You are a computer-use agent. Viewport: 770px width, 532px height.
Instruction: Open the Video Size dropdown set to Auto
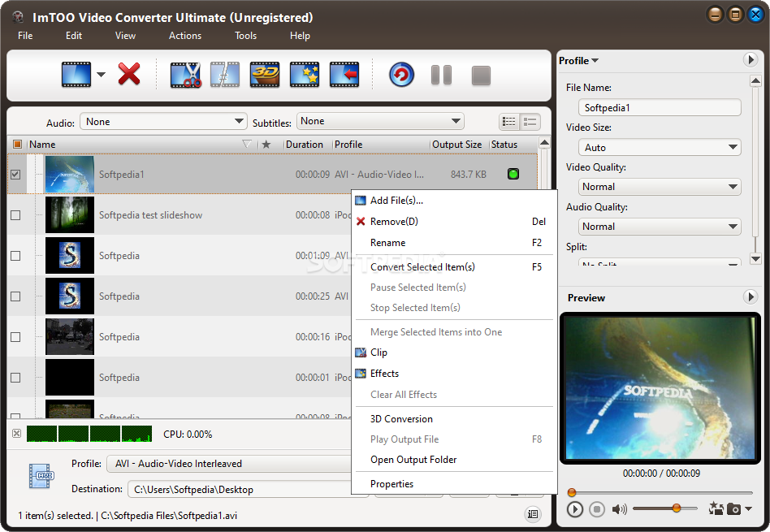pyautogui.click(x=660, y=147)
